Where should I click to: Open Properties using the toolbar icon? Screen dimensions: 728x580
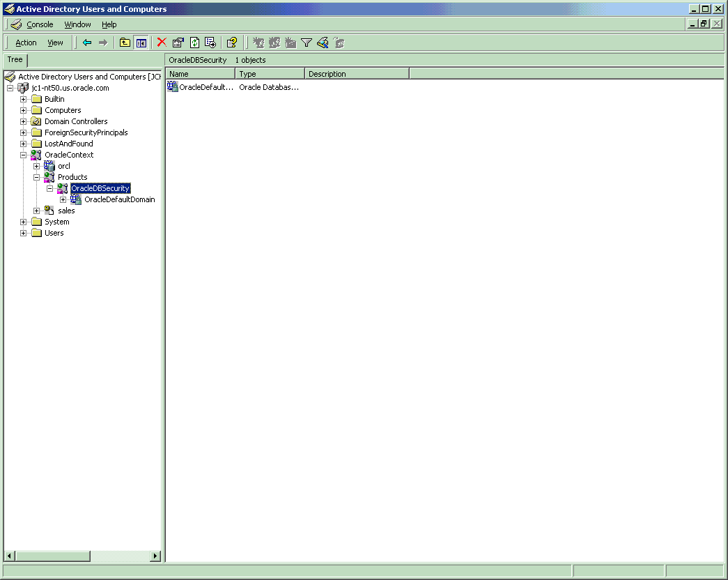tap(178, 43)
